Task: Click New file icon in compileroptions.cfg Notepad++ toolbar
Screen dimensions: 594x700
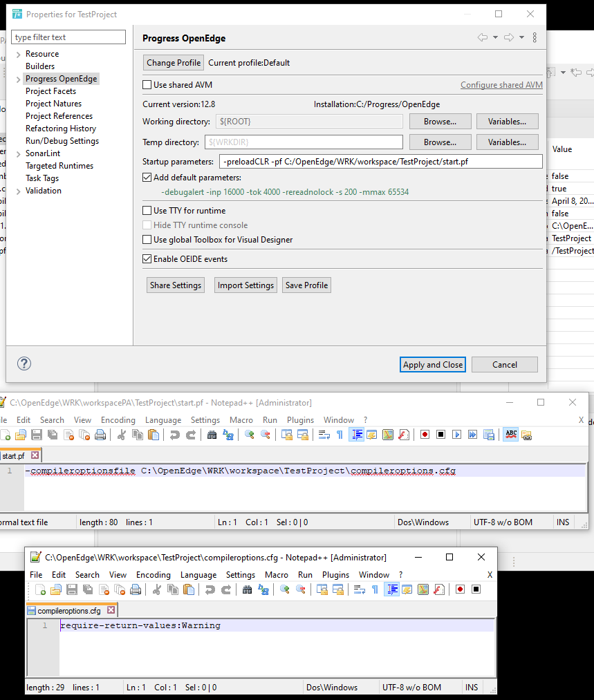Action: tap(40, 589)
